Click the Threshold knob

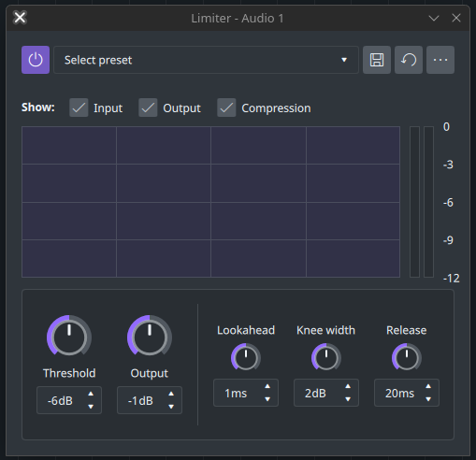pyautogui.click(x=69, y=337)
